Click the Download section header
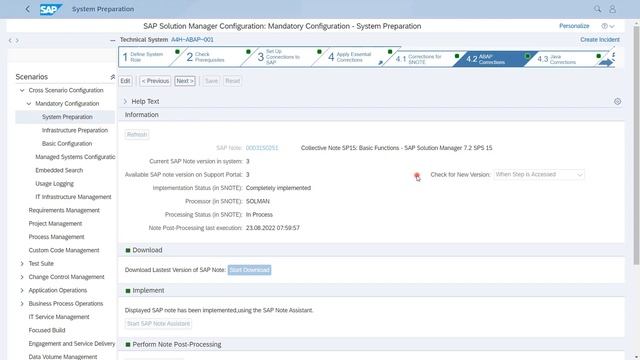 147,250
